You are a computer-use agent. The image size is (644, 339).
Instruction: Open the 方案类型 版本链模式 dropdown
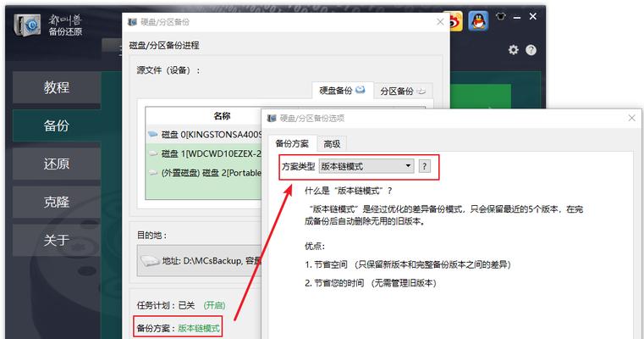[366, 166]
